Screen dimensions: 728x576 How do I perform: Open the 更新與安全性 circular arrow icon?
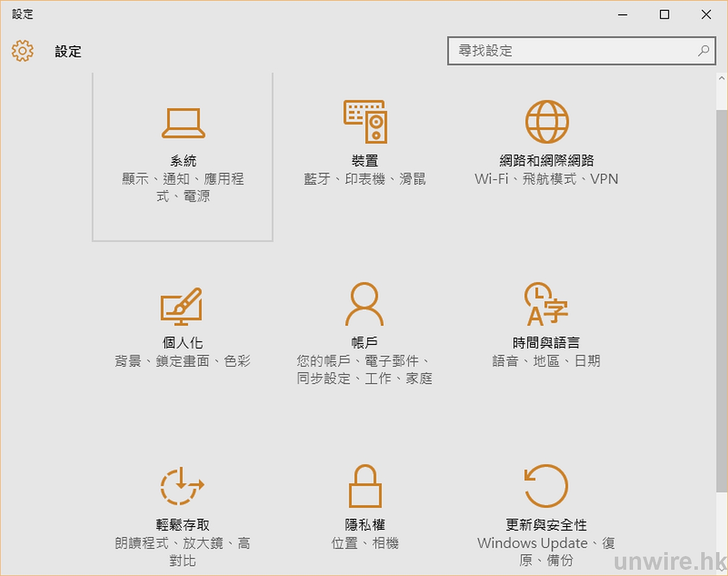(546, 486)
